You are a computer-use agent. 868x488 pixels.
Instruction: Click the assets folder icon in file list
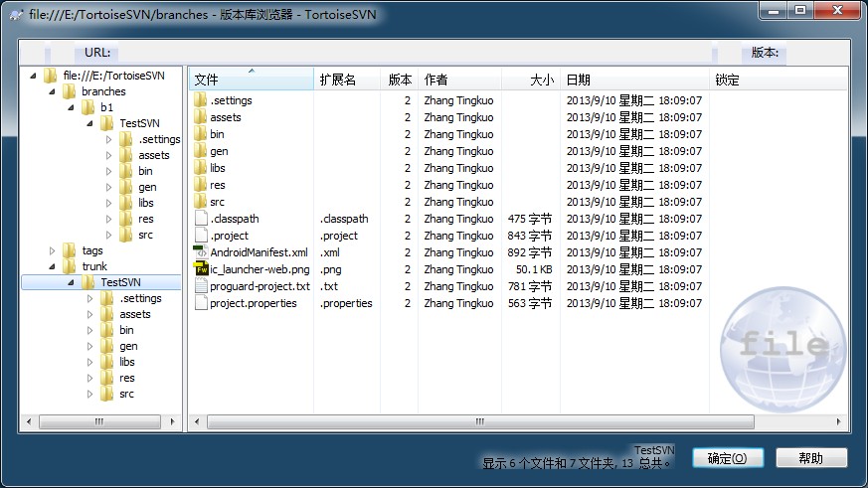tap(200, 117)
